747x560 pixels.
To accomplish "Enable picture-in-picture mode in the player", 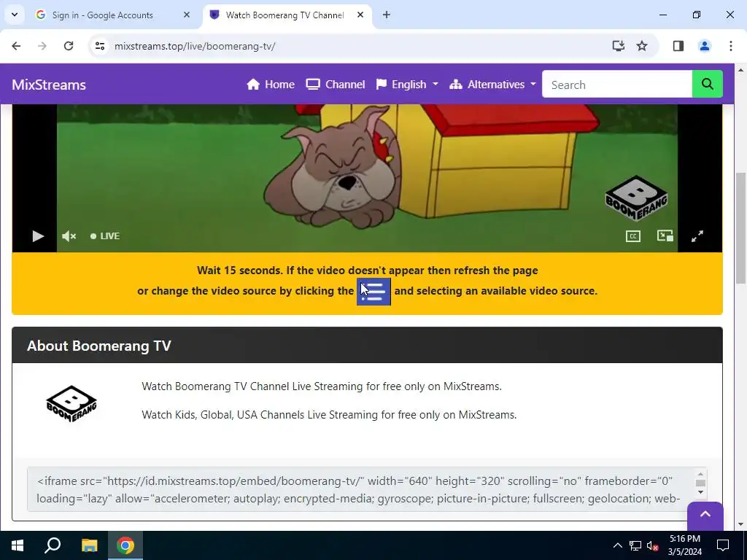I will pyautogui.click(x=665, y=236).
